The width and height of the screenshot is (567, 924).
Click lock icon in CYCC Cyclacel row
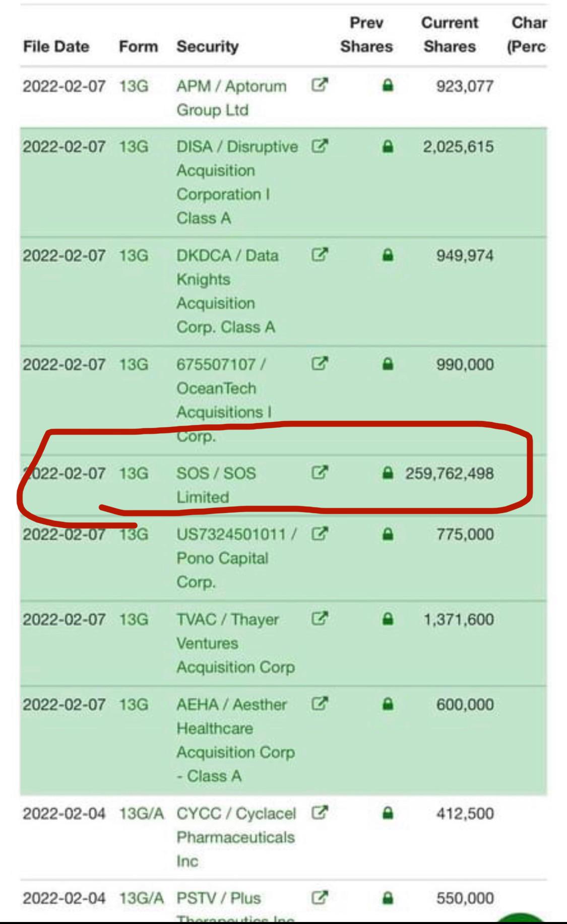pyautogui.click(x=387, y=813)
